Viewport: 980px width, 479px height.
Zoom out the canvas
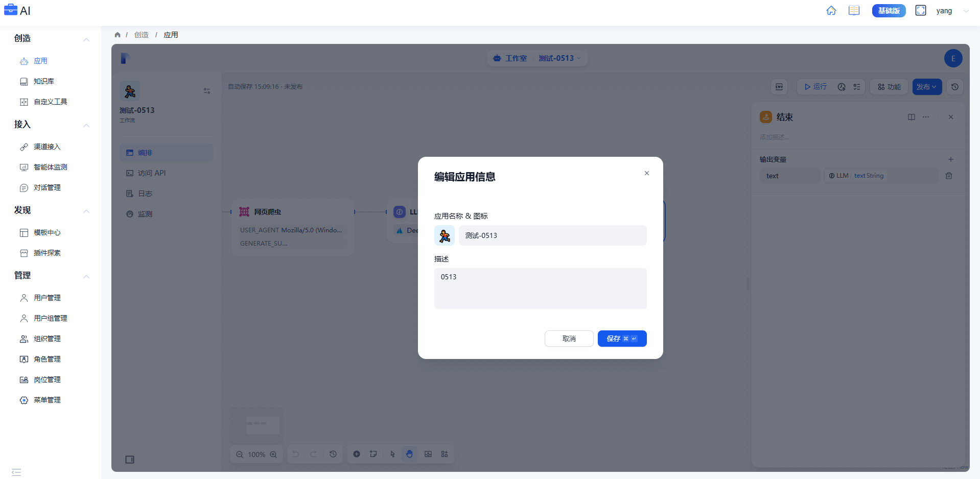[x=240, y=454]
